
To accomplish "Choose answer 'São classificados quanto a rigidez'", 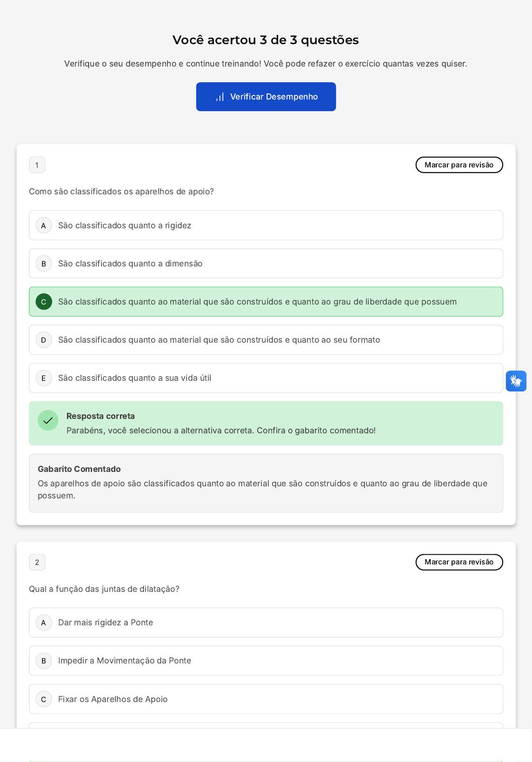I will (125, 225).
